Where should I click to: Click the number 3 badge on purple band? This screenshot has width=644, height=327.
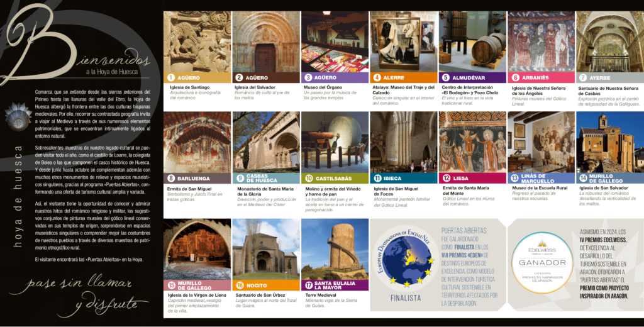pos(308,77)
